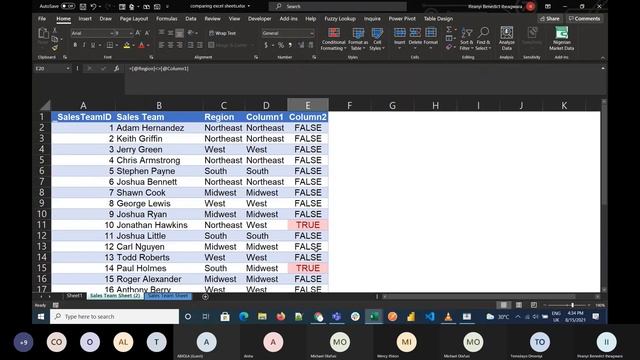The width and height of the screenshot is (640, 360).
Task: Click the Share button
Action: coord(550,19)
